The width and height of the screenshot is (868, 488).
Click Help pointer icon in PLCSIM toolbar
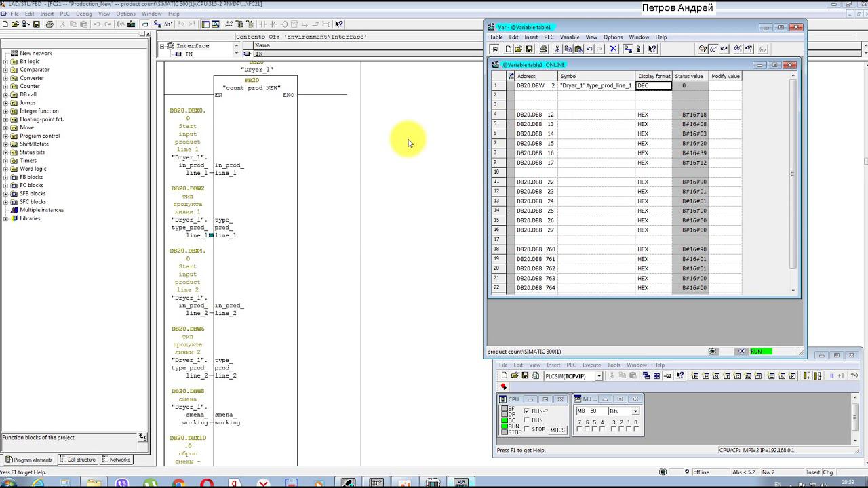click(x=680, y=375)
